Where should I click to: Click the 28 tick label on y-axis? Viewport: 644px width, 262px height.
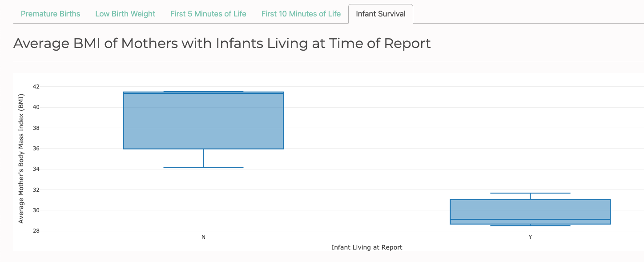click(35, 230)
